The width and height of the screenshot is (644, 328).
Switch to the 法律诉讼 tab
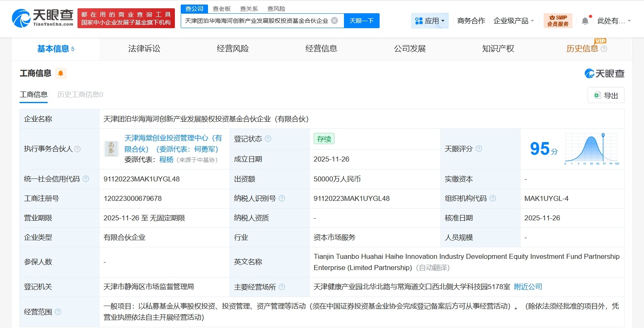(143, 48)
